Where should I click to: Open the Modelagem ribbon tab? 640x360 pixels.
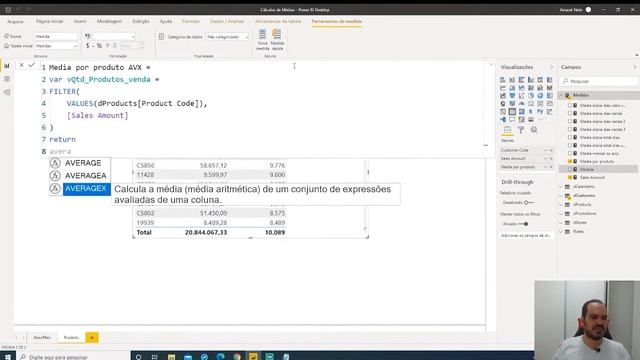pyautogui.click(x=109, y=21)
